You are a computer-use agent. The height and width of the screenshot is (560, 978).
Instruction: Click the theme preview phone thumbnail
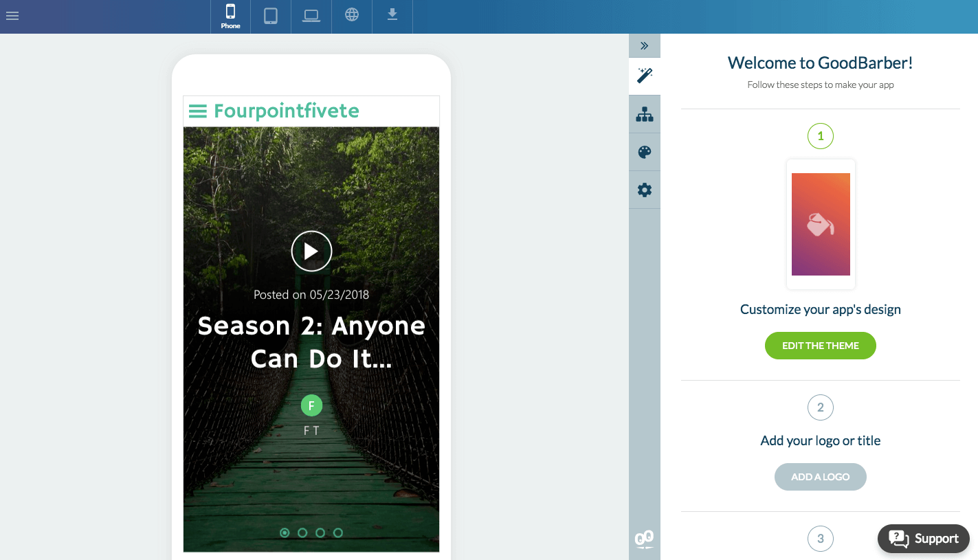point(821,225)
